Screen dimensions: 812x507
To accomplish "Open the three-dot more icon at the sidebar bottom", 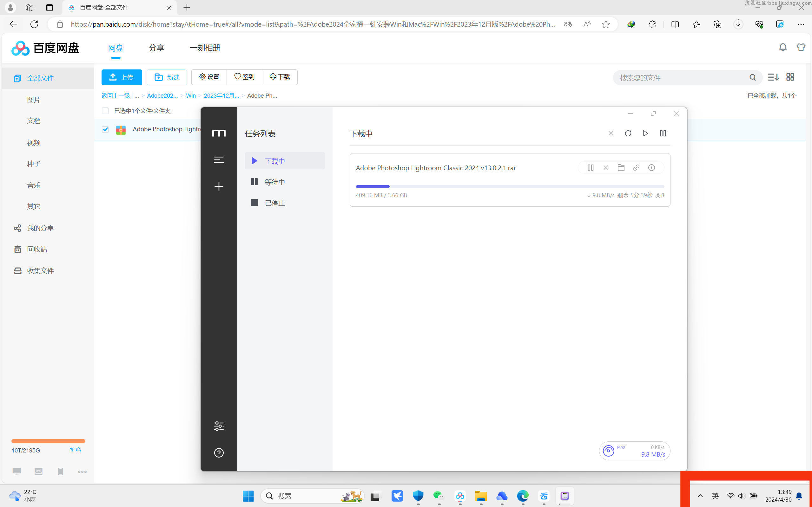I will pyautogui.click(x=82, y=471).
